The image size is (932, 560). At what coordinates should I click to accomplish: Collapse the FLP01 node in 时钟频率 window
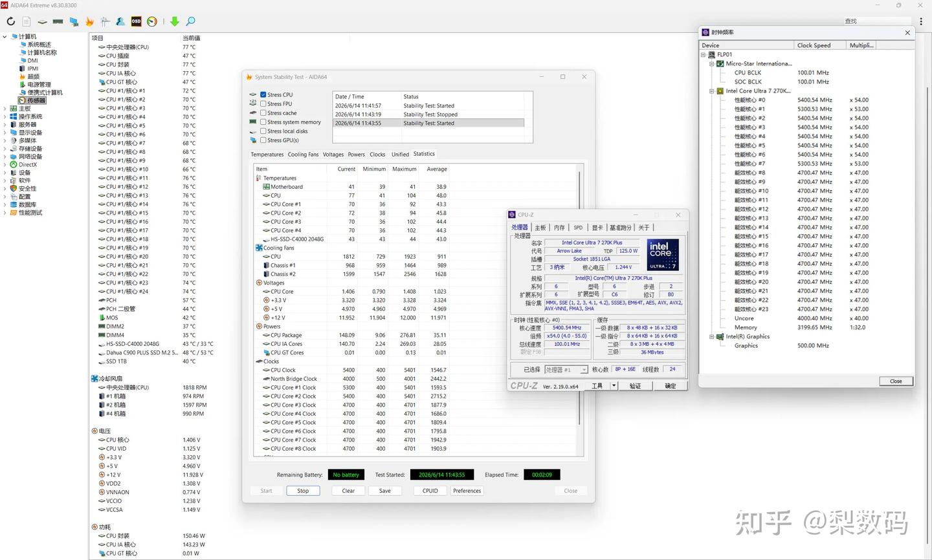(x=704, y=55)
